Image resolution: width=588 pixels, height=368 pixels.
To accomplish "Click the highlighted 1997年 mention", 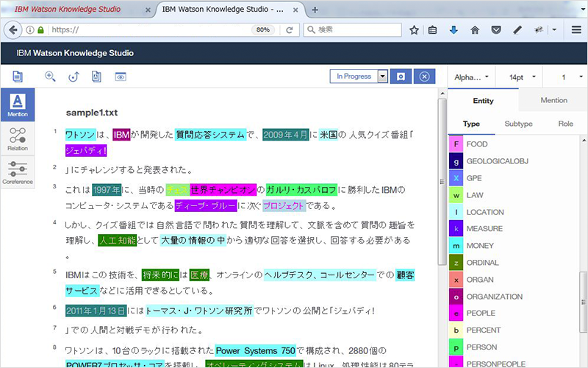I will [107, 190].
